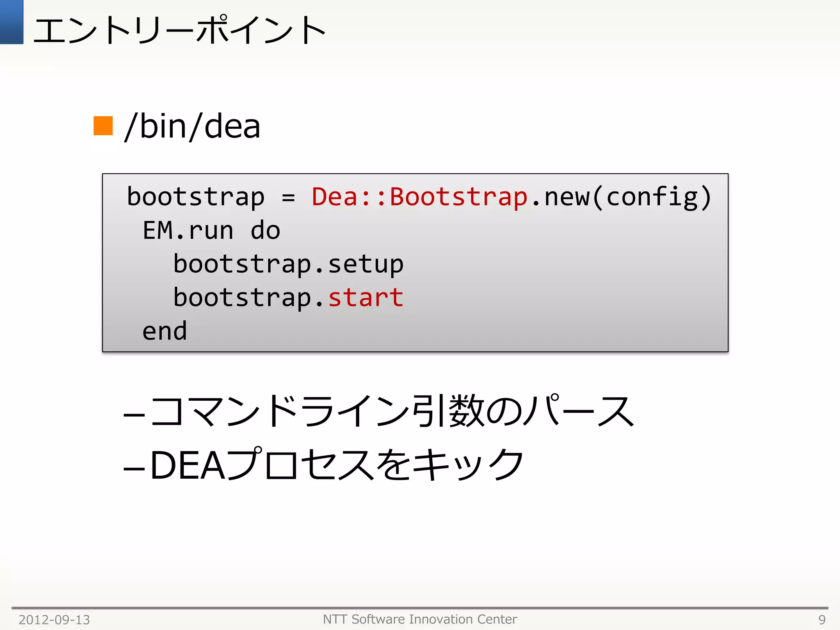Click the orange square bullet marker
The height and width of the screenshot is (630, 840).
(x=103, y=126)
